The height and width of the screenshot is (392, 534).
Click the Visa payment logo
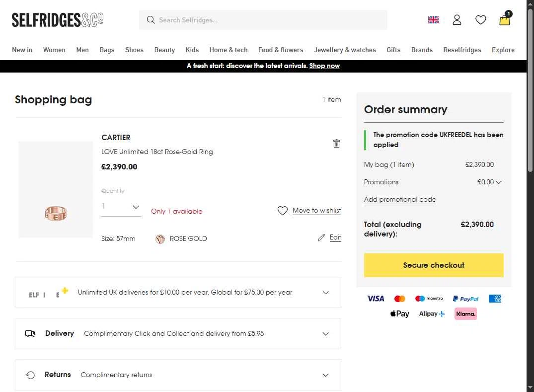pos(376,299)
